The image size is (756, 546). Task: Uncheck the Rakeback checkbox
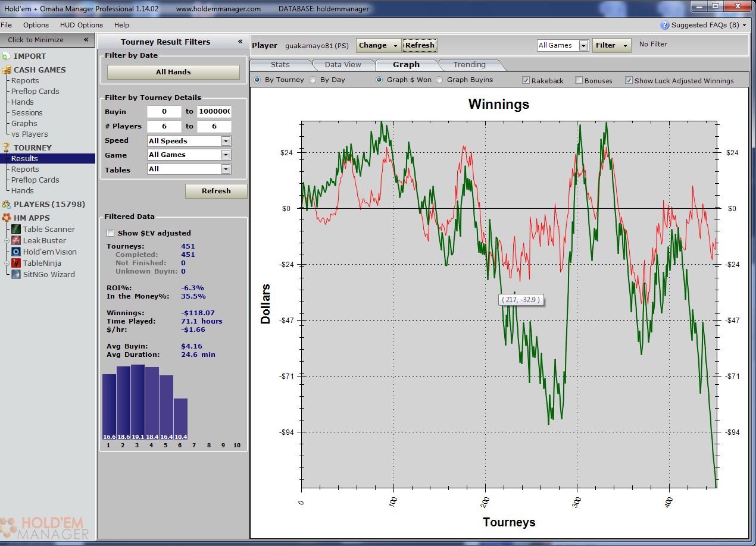[526, 80]
